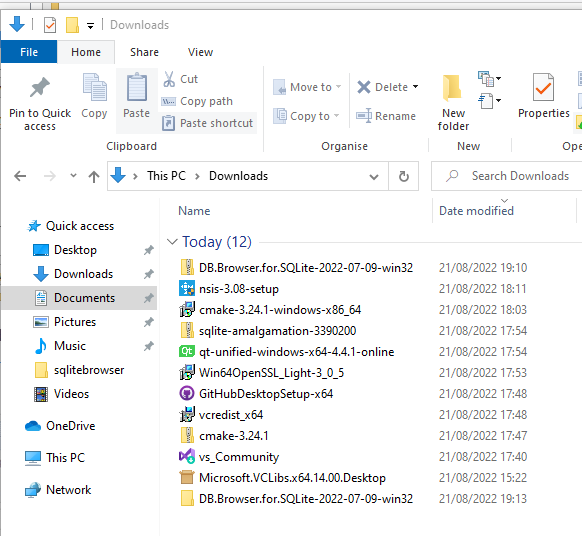Click the Pin to Quick access icon
Screen dimensions: 582x536
coord(40,88)
